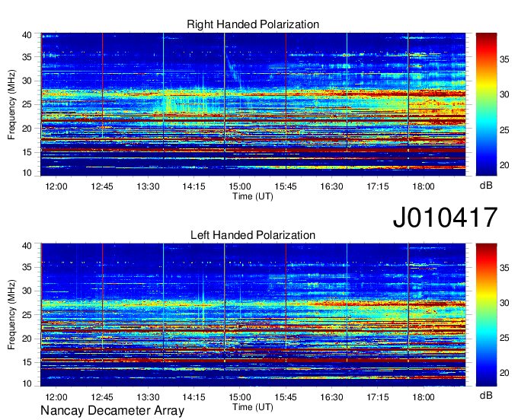Click the 25 dB label on Left Handed color bar
The width and height of the screenshot is (518, 420).
[504, 338]
